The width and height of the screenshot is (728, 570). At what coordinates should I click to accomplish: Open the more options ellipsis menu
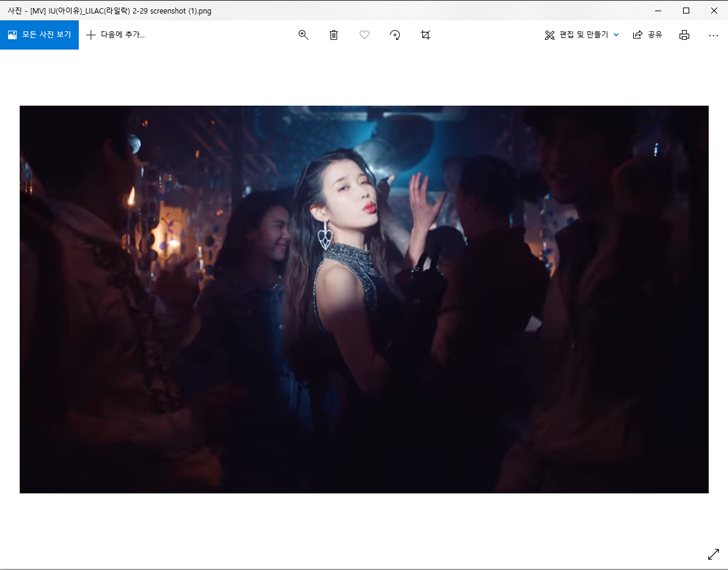point(713,35)
